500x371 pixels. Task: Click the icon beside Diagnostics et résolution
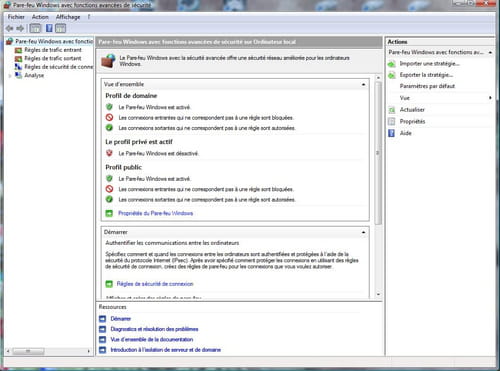click(103, 329)
